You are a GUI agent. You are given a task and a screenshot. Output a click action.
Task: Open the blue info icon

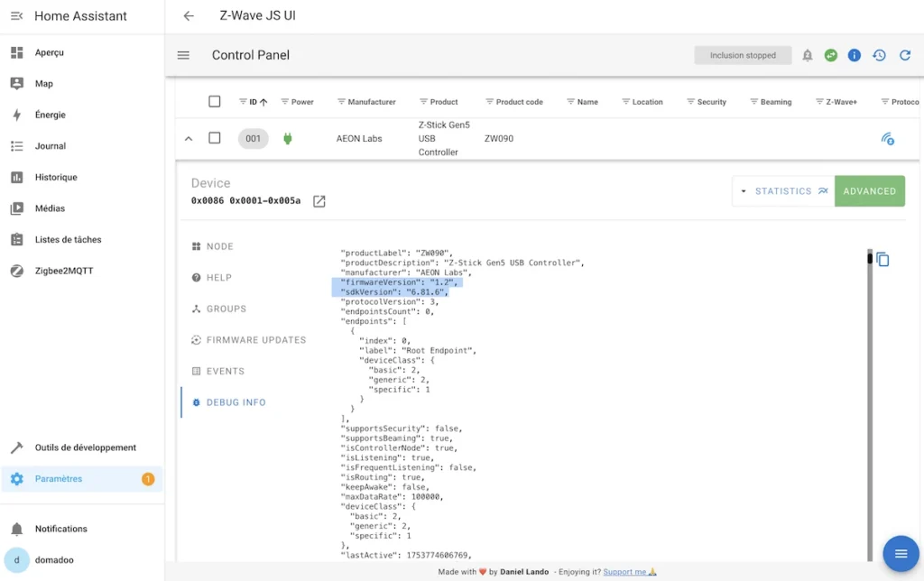click(x=855, y=55)
